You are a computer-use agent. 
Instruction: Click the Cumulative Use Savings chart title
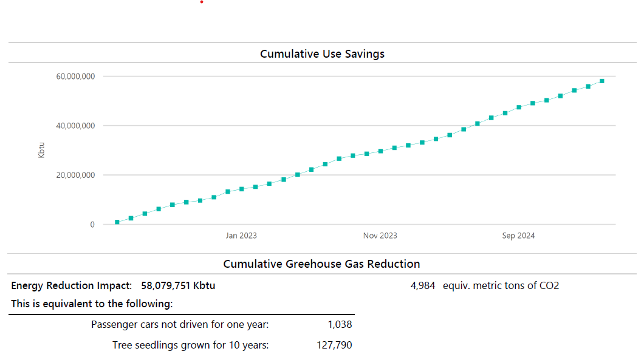click(x=322, y=54)
